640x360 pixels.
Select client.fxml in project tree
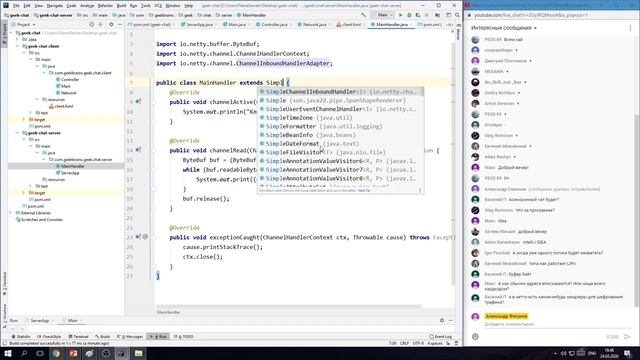[x=61, y=106]
